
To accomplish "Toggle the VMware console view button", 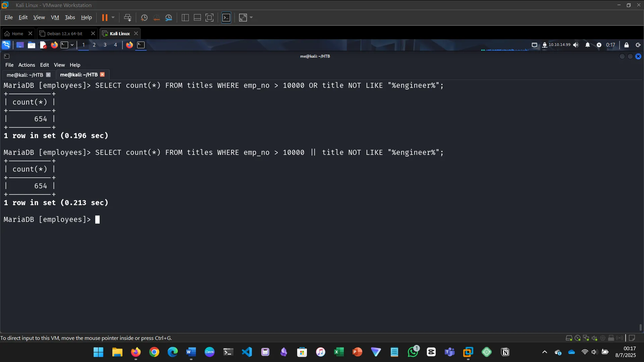I will click(x=226, y=17).
